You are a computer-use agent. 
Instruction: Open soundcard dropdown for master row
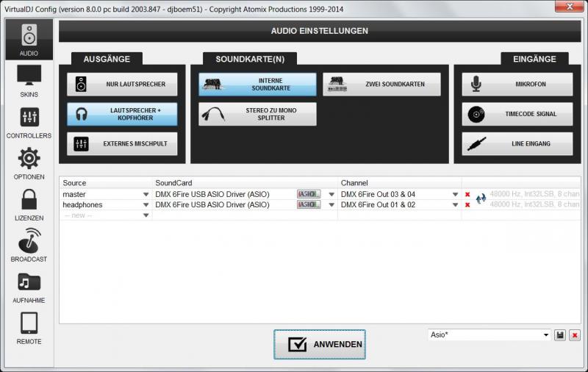(x=331, y=194)
